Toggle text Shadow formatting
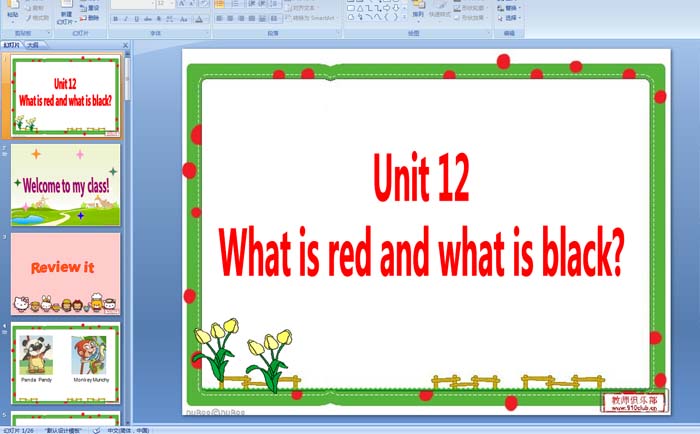Viewport: 700px width, 434px height. click(x=159, y=19)
